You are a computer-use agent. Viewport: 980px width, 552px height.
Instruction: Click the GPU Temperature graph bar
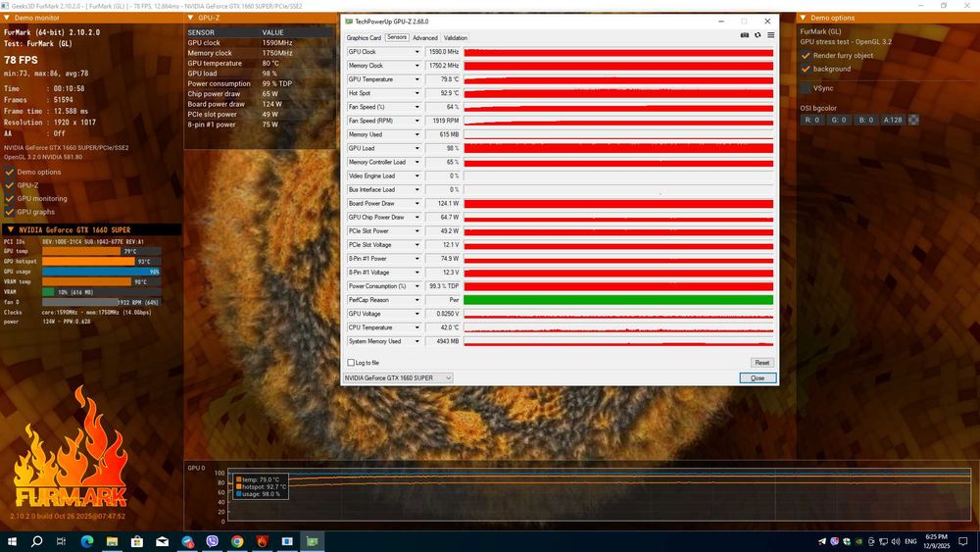point(618,79)
